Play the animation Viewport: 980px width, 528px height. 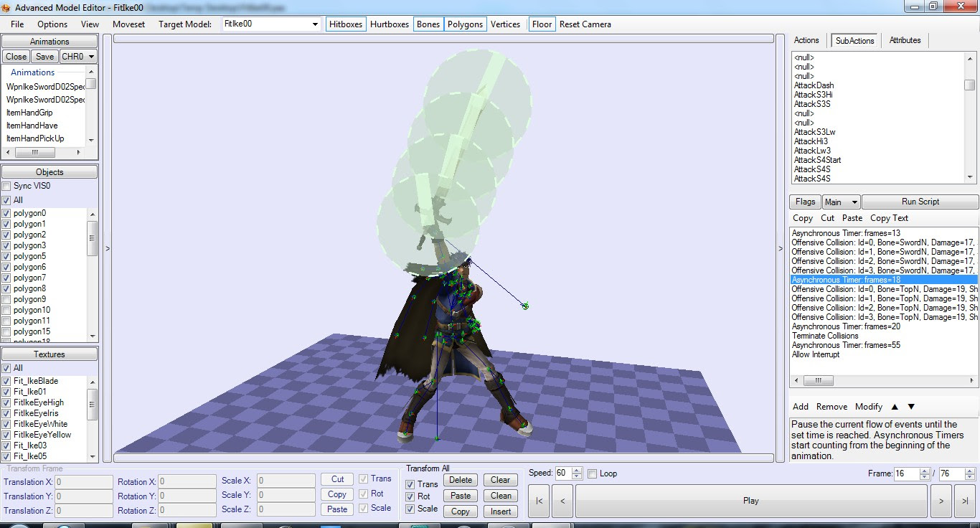tap(751, 501)
